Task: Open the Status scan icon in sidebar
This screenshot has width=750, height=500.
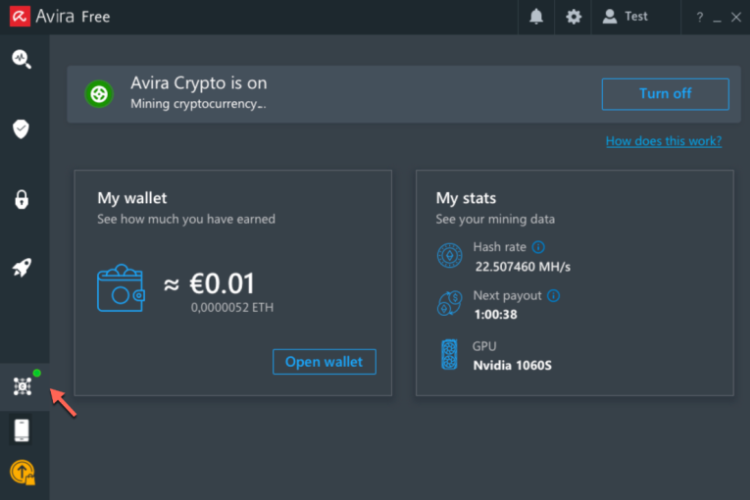Action: point(22,58)
